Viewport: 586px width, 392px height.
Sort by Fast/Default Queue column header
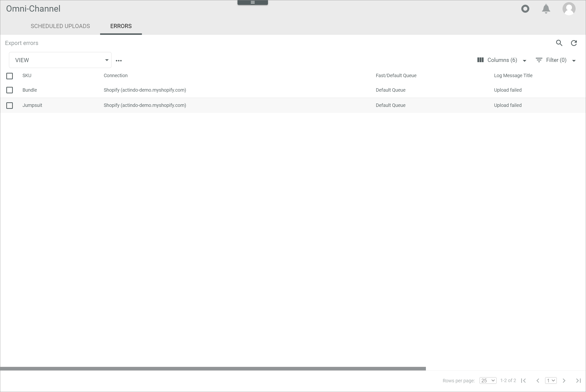[x=396, y=75]
